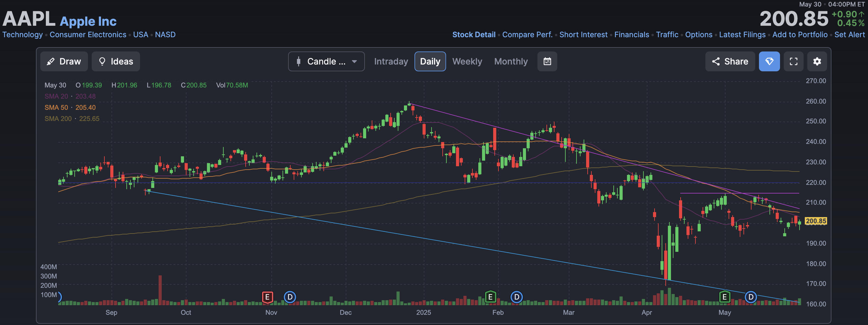Switch to the Intraday timeframe
The height and width of the screenshot is (325, 868).
(x=391, y=61)
